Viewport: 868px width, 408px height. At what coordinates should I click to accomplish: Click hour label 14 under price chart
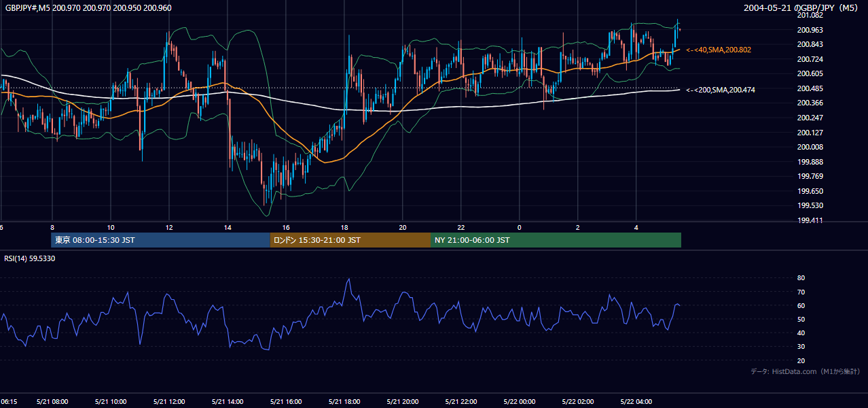228,227
